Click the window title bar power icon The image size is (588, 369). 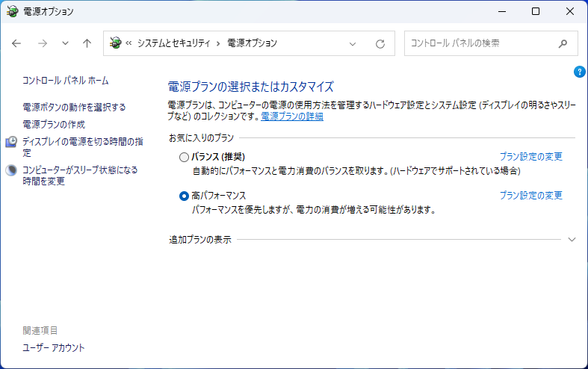point(13,11)
